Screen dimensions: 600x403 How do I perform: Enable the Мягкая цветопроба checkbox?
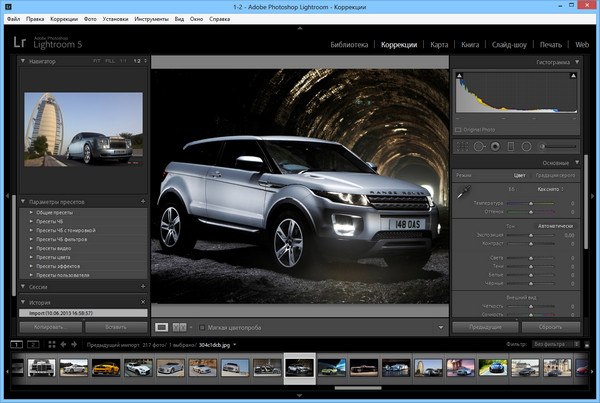(201, 326)
